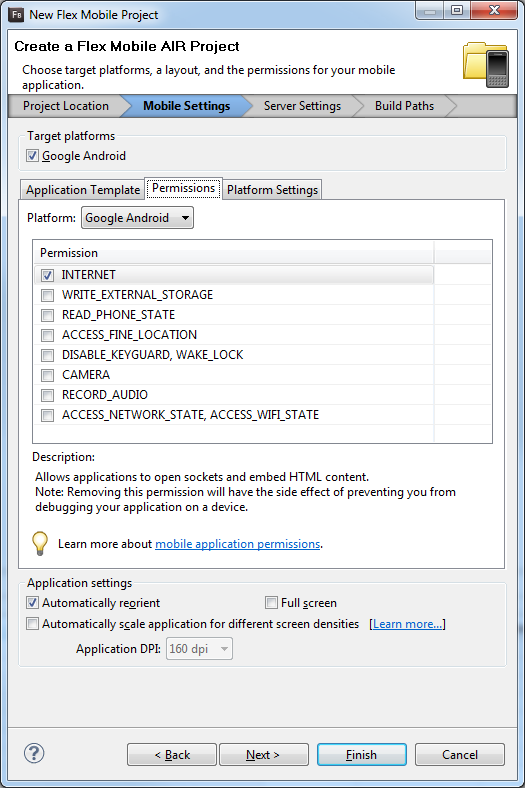
Task: Open the Platform Settings tab
Action: 272,190
